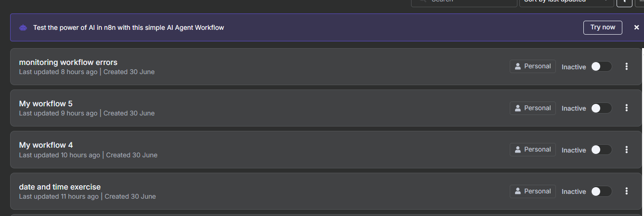644x216 pixels.
Task: Open options menu for monitoring workflow errors
Action: (x=626, y=66)
